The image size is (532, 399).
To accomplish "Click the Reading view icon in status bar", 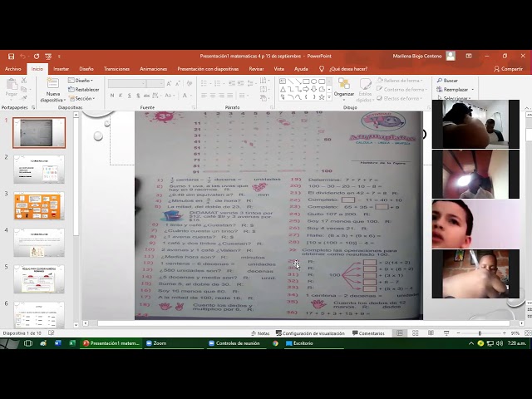I will (x=431, y=333).
